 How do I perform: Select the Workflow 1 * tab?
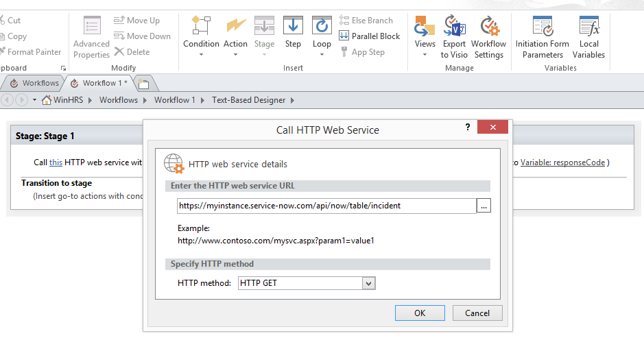coord(99,83)
